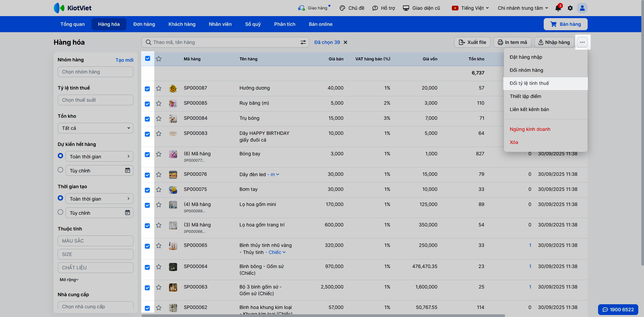
Task: Star the Hướng dương product as favorite
Action: (159, 88)
